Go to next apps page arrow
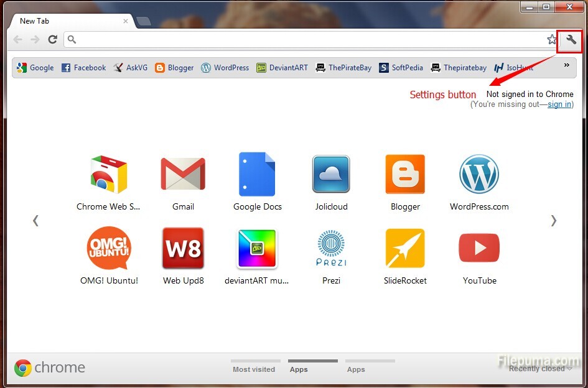 pyautogui.click(x=553, y=220)
